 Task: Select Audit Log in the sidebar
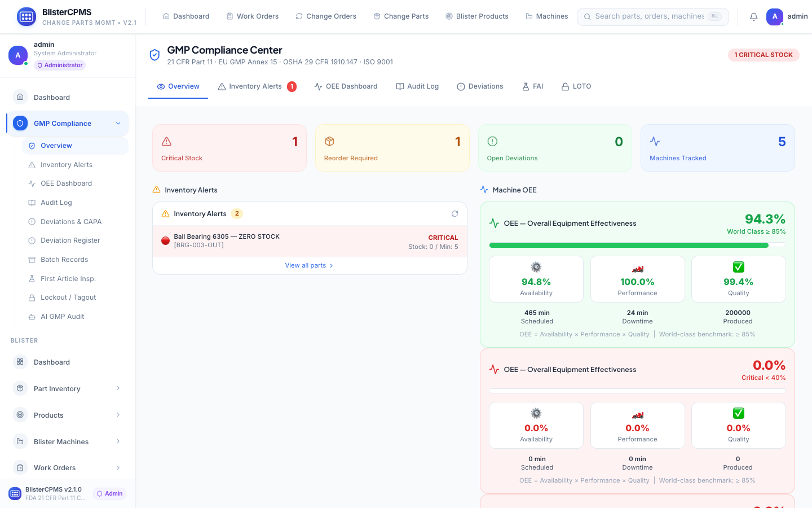[x=75, y=203]
